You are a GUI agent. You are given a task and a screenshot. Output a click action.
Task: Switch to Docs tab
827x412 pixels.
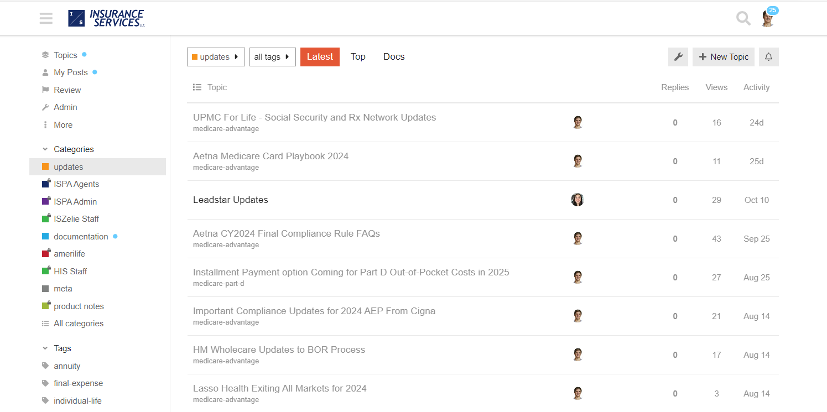point(394,57)
